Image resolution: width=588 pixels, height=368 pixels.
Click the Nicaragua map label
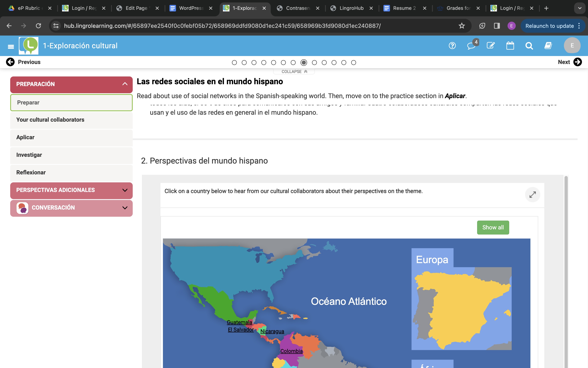pyautogui.click(x=272, y=331)
